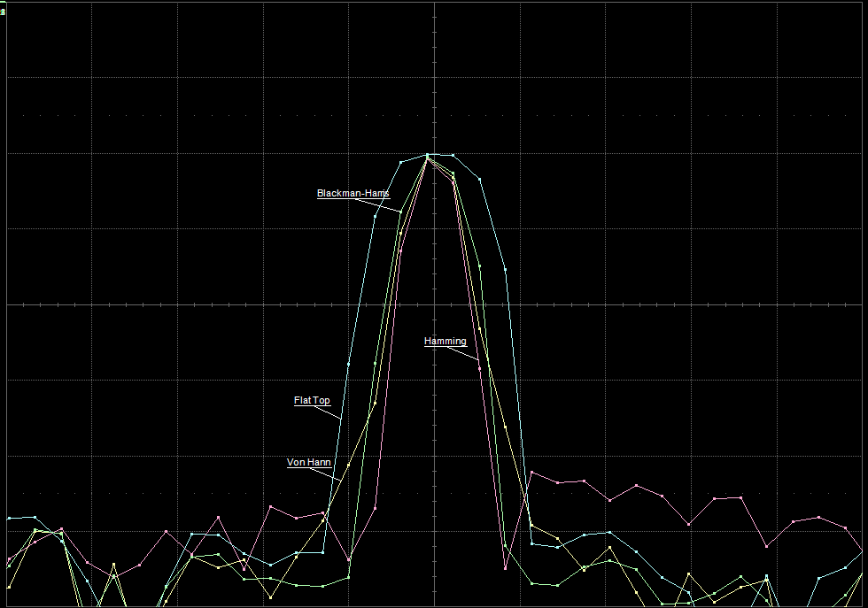
Task: Click the cyan Flat Top point on the right falling edge
Action: pyautogui.click(x=505, y=267)
